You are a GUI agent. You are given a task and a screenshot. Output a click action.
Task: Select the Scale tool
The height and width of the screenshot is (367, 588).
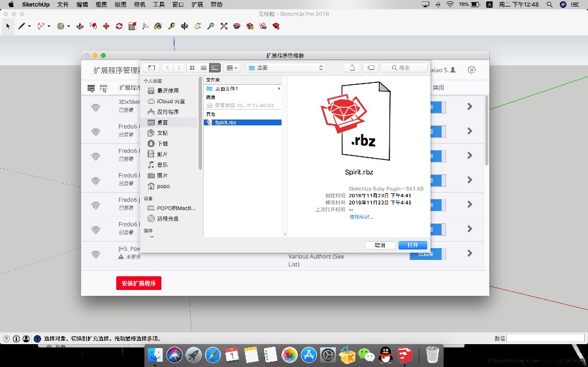point(133,26)
